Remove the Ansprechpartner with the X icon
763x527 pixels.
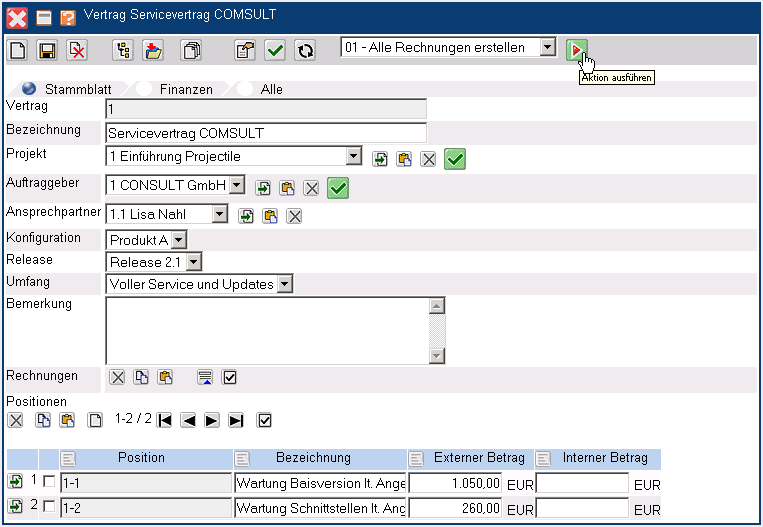tap(294, 216)
